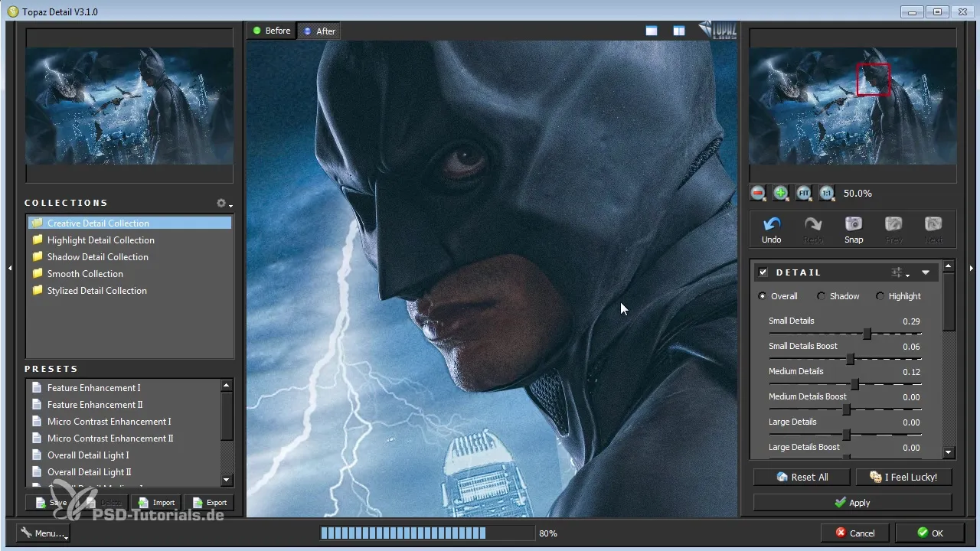Click Highlight Detail Collection folder icon
The height and width of the screenshot is (551, 980).
[x=37, y=240]
